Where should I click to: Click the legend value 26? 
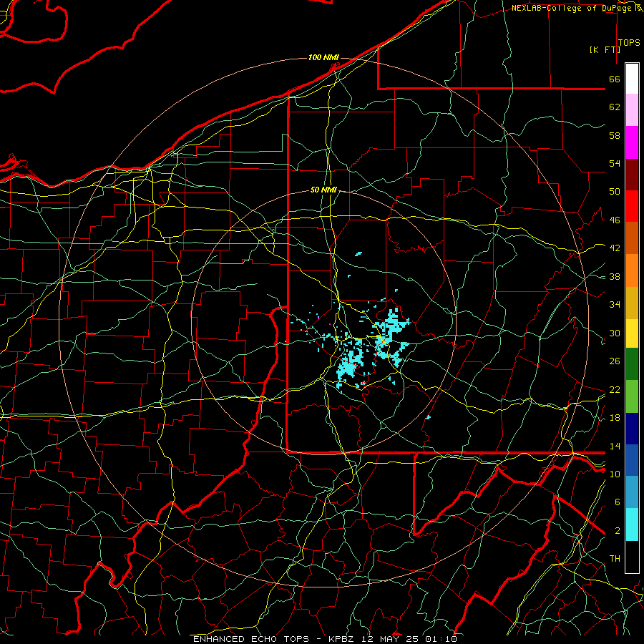615,361
